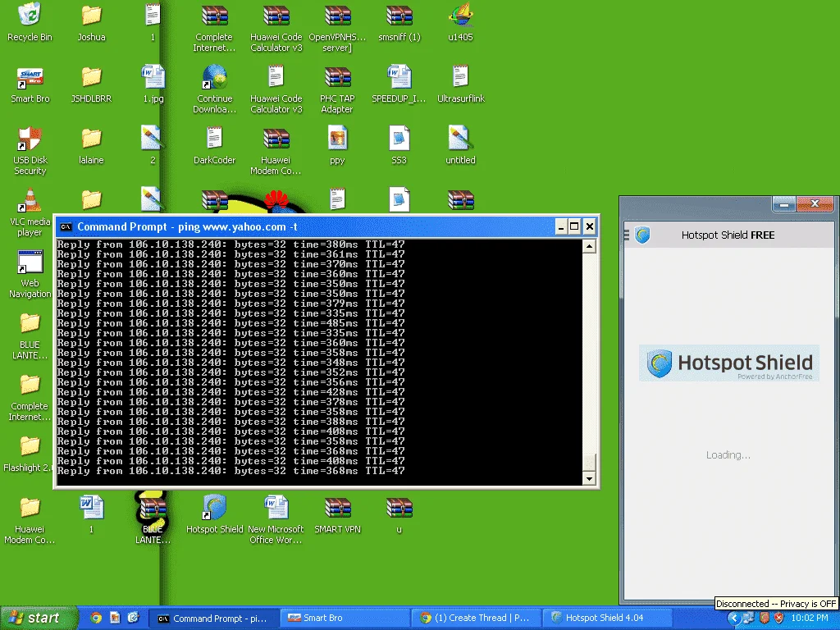Click Command Prompt scrollbar down arrow
The height and width of the screenshot is (630, 840).
[589, 478]
